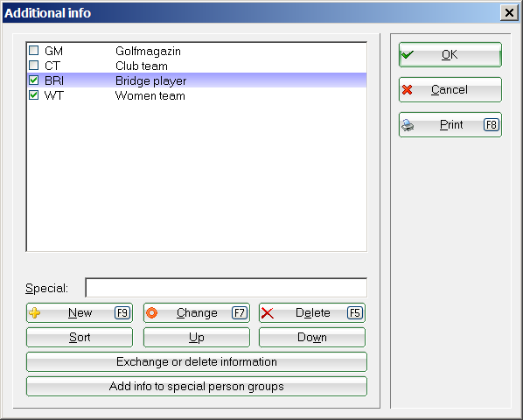
Task: Click Add info to special person groups
Action: [197, 386]
